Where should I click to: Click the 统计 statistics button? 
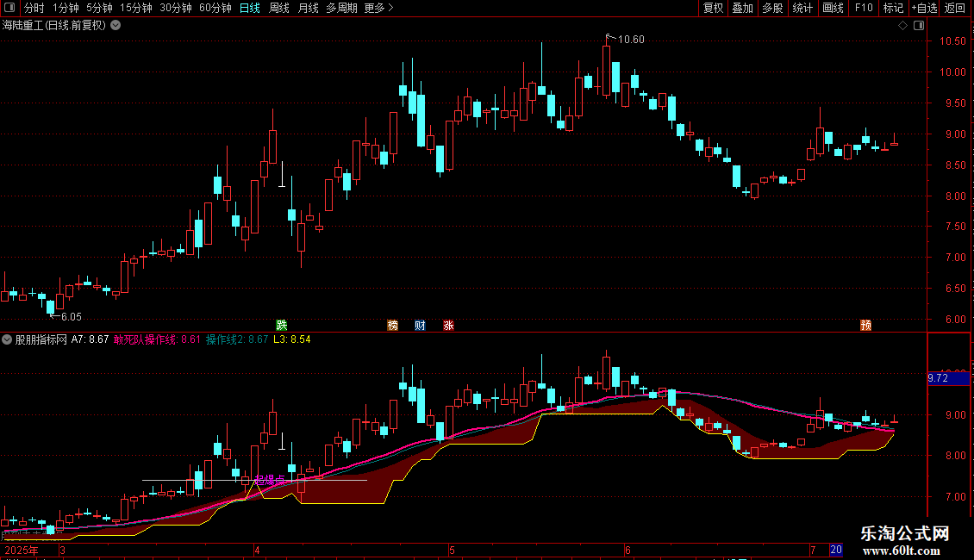(x=802, y=8)
